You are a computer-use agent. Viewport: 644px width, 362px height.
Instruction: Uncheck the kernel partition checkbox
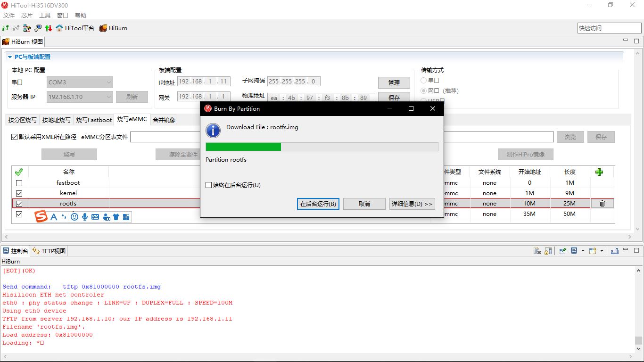pyautogui.click(x=19, y=193)
